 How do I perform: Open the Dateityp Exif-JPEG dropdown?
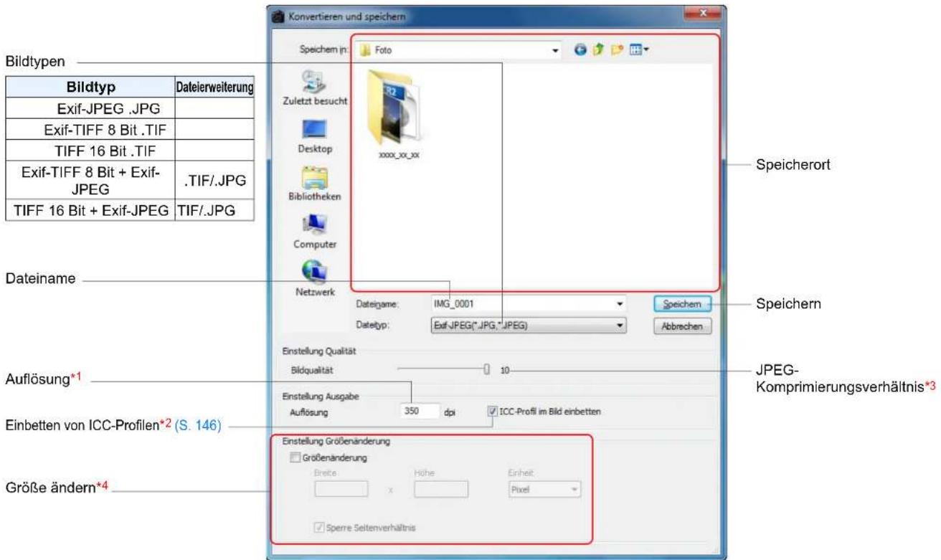(x=528, y=326)
